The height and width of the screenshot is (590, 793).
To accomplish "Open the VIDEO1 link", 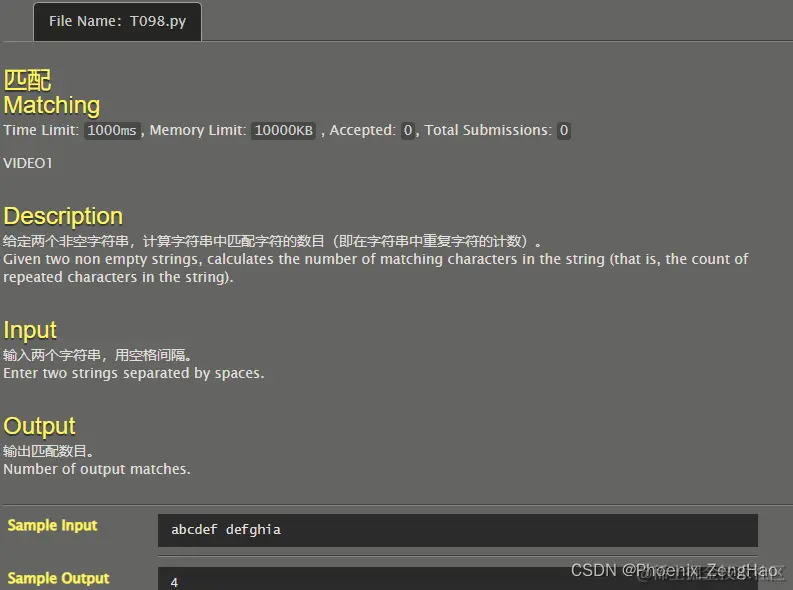I will click(28, 163).
